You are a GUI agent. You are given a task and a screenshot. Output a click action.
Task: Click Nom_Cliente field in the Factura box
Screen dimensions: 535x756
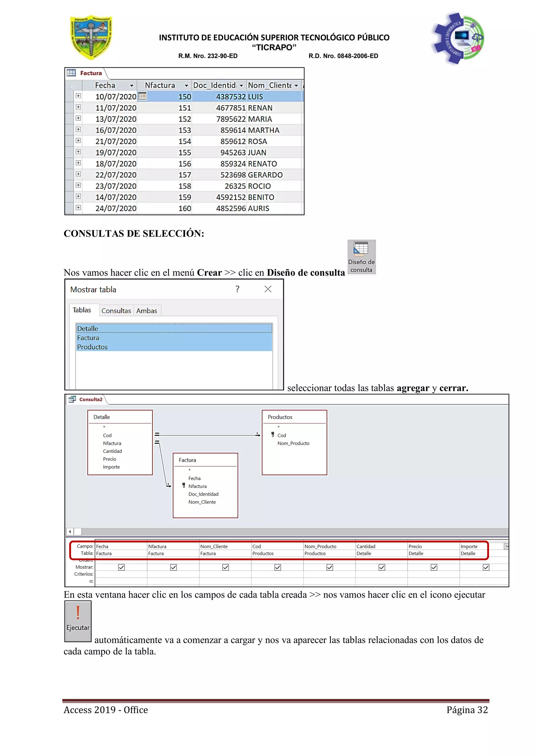(x=202, y=502)
